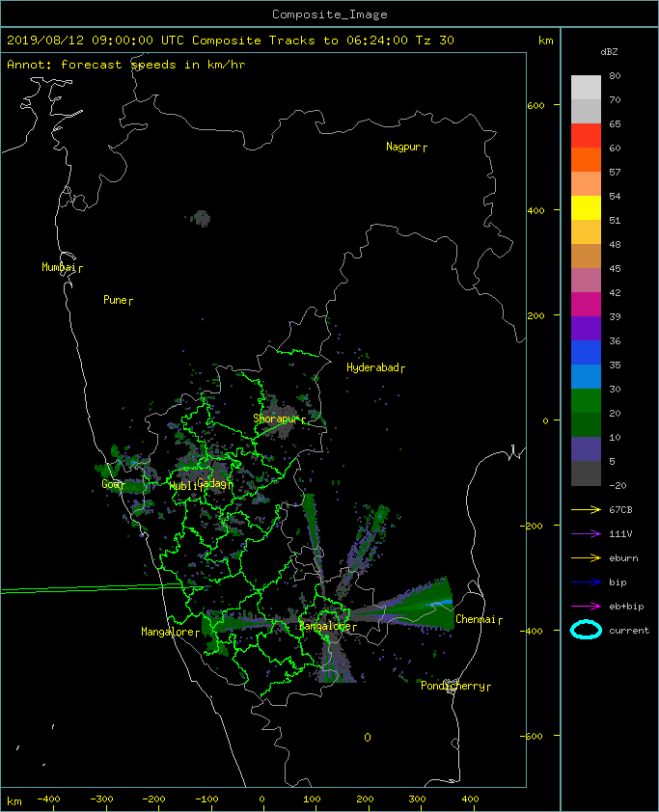Click the mauve 42–45 dBZ swatch
This screenshot has height=812, width=659.
click(586, 281)
